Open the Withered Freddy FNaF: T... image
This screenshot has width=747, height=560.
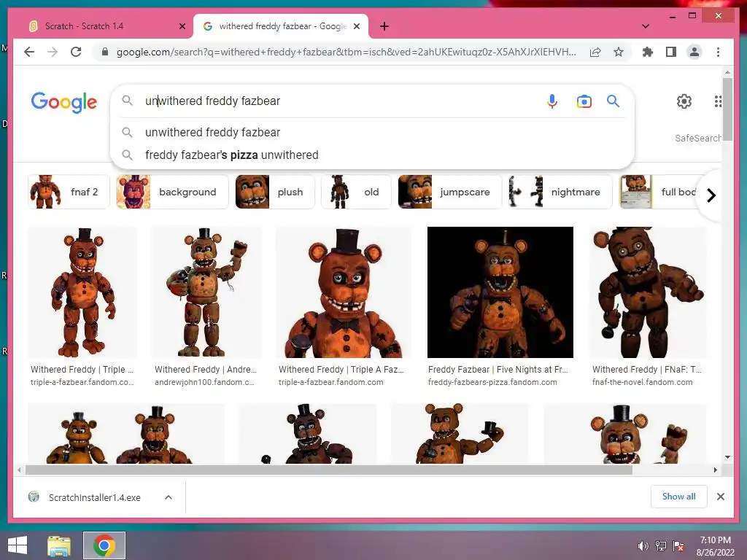coord(648,292)
